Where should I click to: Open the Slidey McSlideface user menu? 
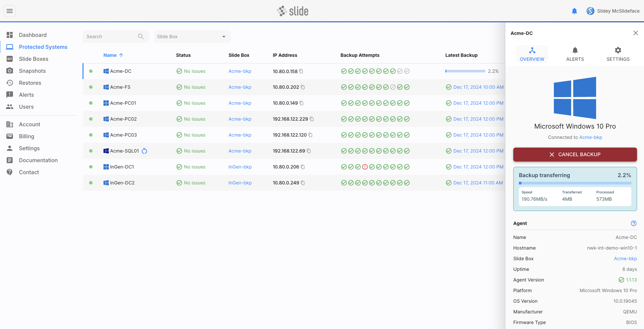(x=613, y=11)
